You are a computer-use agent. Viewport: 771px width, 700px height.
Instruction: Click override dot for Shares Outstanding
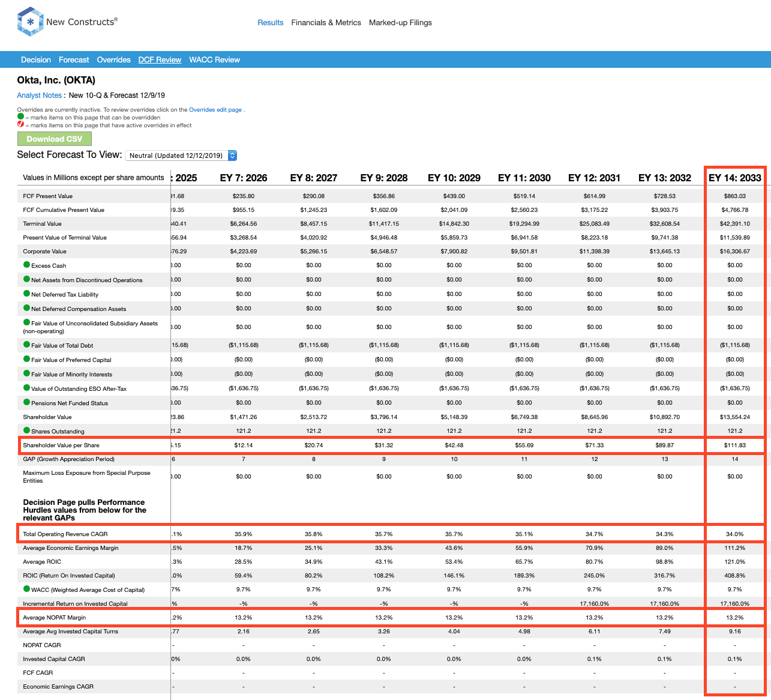[x=26, y=430]
